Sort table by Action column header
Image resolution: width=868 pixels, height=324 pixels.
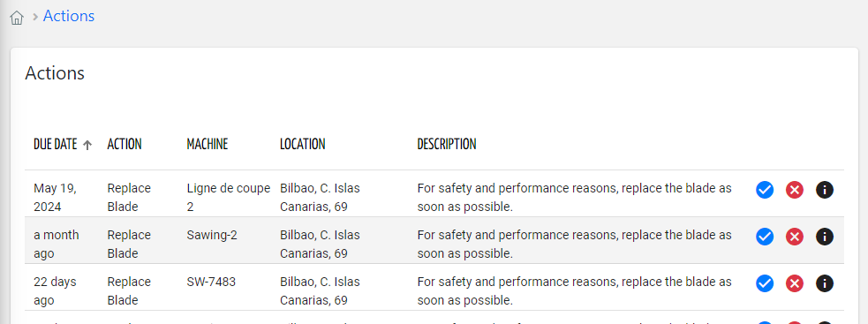(x=125, y=145)
